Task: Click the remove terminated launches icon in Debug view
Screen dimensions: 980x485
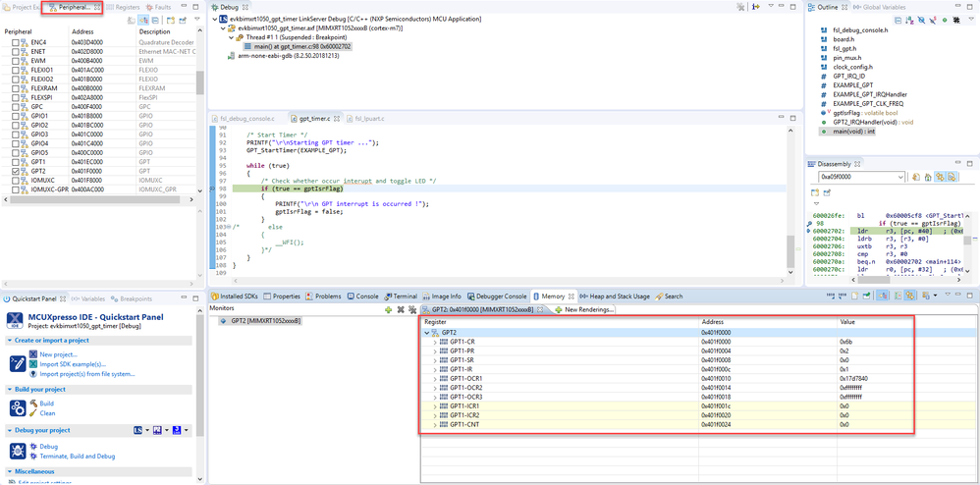Action: (740, 6)
